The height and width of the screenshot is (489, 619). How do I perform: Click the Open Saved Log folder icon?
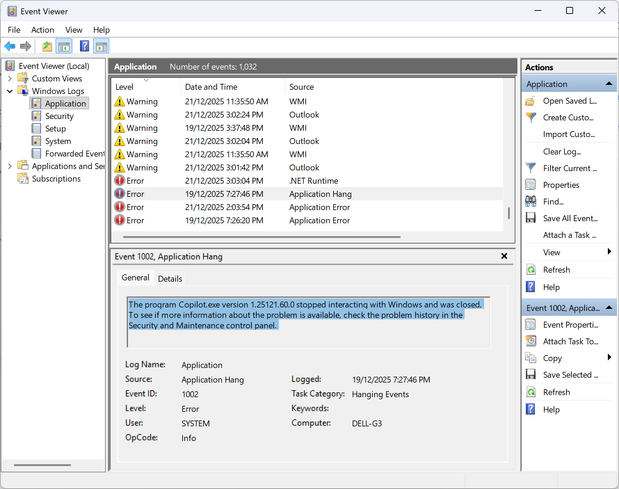[531, 101]
